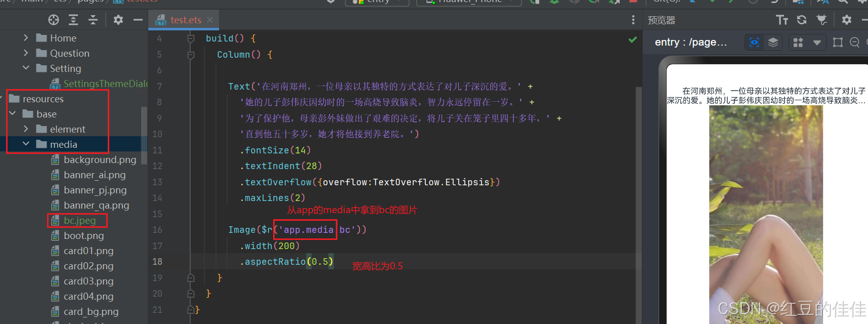Collapse the media folder
This screenshot has width=868, height=324.
tap(26, 144)
